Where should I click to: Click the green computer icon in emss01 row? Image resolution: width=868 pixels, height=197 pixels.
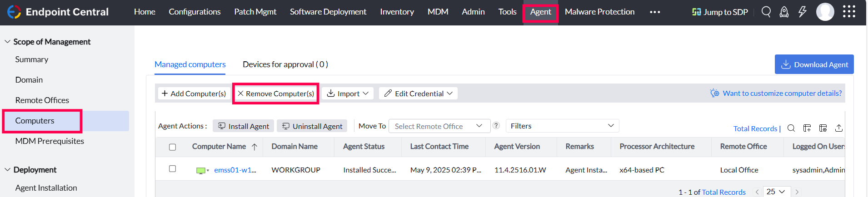tap(201, 171)
